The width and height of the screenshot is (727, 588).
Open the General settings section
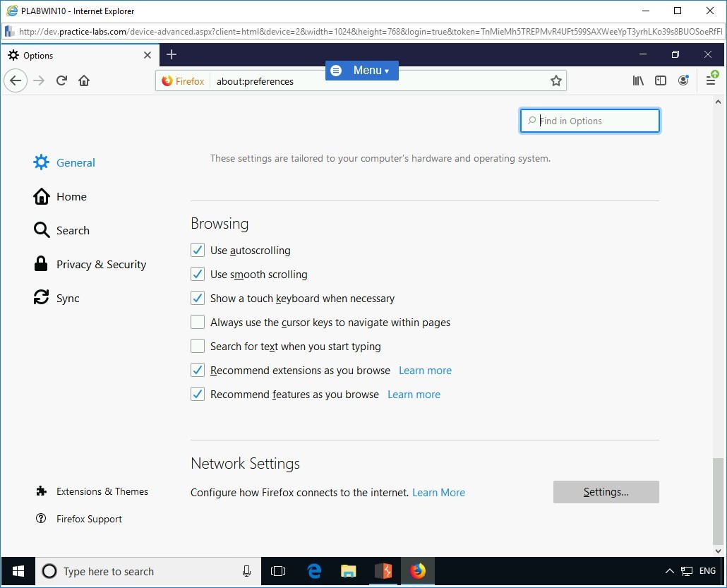[75, 162]
